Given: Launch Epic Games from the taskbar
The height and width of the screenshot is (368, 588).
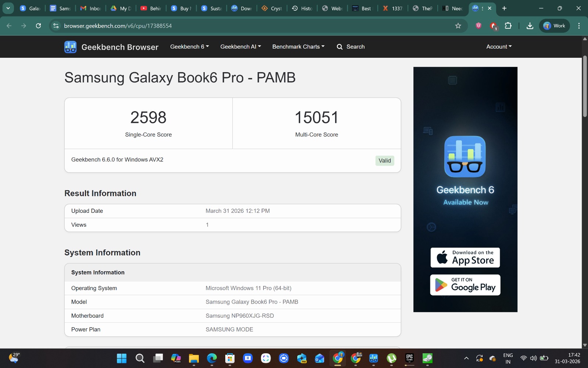Looking at the screenshot, I should 409,358.
